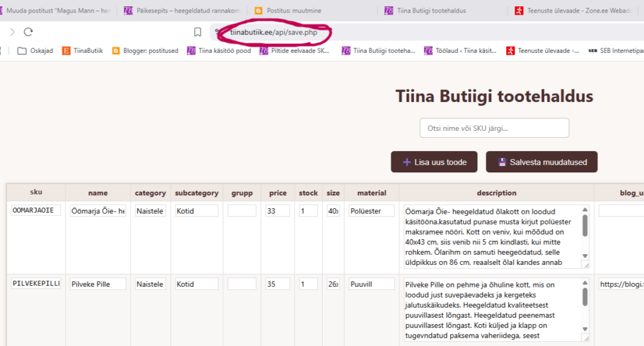Edit the size field in the OOMARJAOIE row
The height and width of the screenshot is (346, 644).
(x=333, y=211)
